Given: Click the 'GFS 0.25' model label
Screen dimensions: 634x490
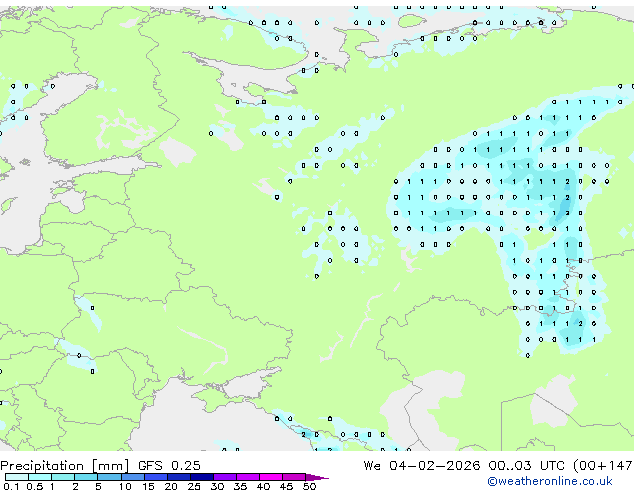Looking at the screenshot, I should coord(169,466).
